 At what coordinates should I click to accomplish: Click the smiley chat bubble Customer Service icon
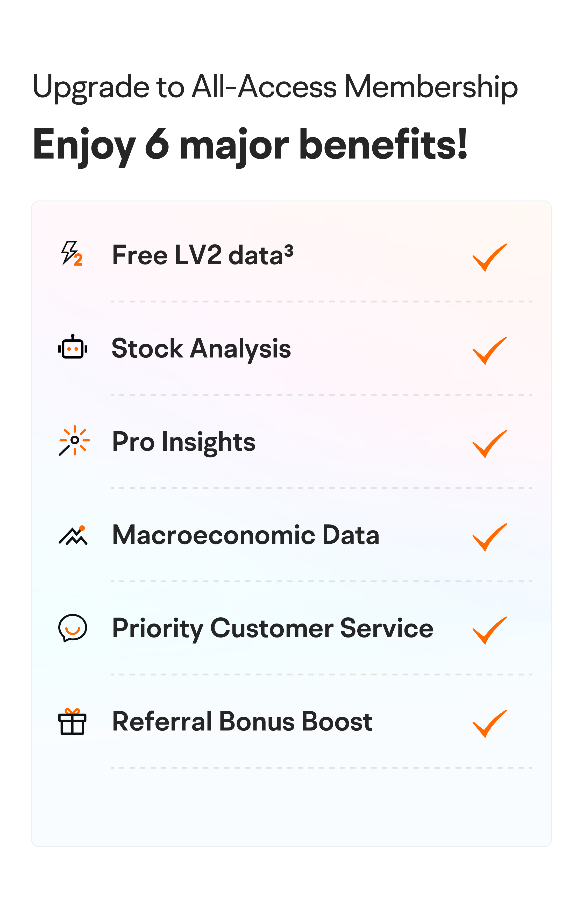coord(73,628)
